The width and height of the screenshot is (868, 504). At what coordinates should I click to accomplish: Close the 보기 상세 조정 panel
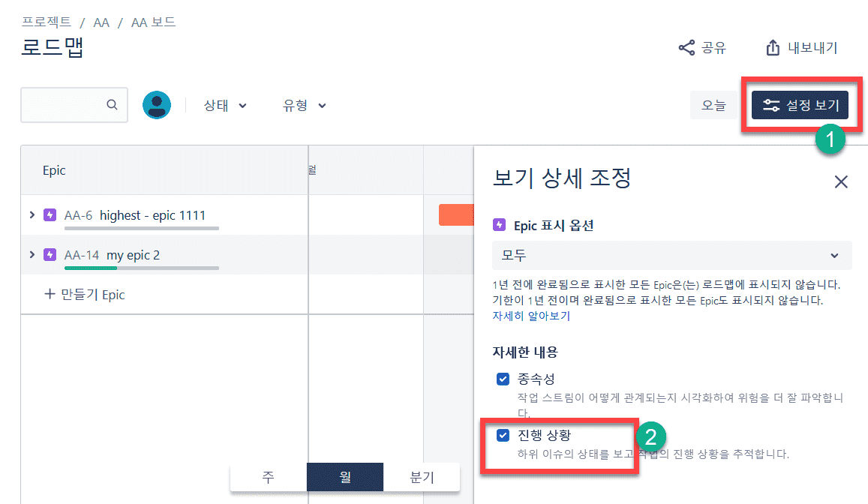tap(841, 181)
